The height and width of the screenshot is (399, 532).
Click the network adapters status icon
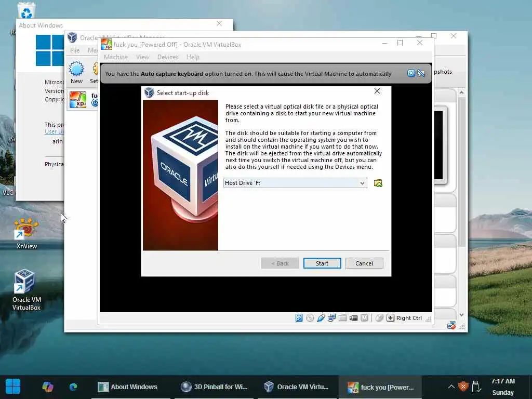tap(331, 318)
